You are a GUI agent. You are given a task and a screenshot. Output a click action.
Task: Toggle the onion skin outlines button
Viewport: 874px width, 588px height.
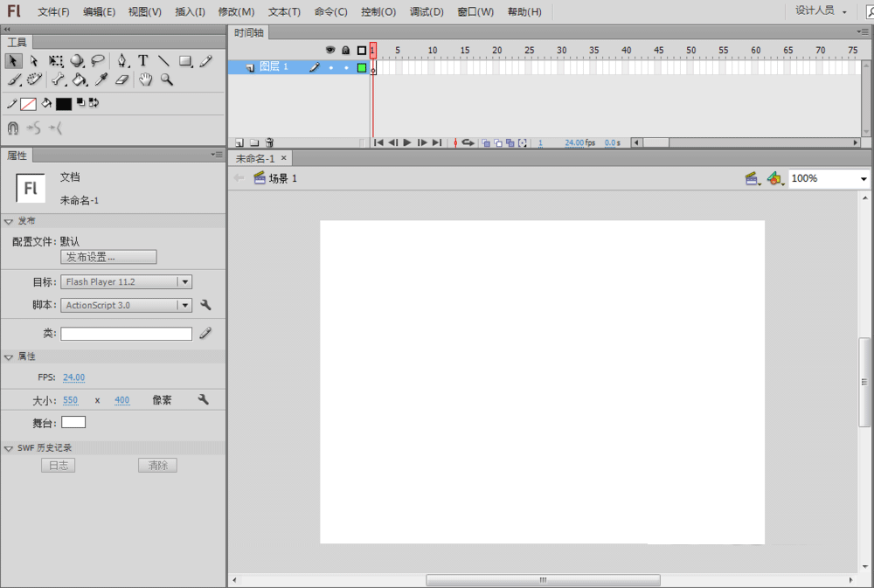click(498, 143)
